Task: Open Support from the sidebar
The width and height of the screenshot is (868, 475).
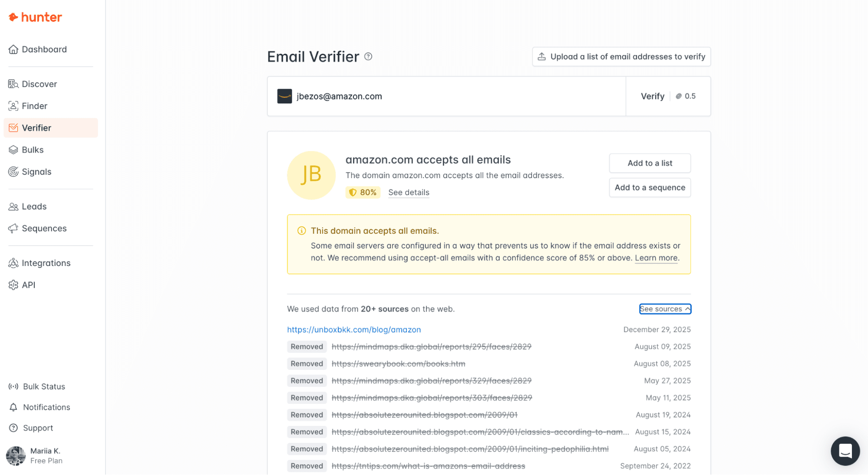Action: pos(38,428)
